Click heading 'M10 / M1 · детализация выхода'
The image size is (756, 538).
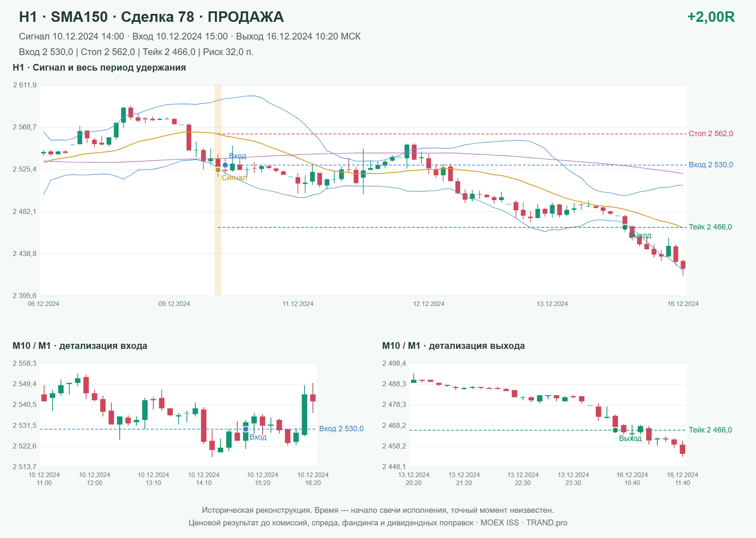click(454, 346)
